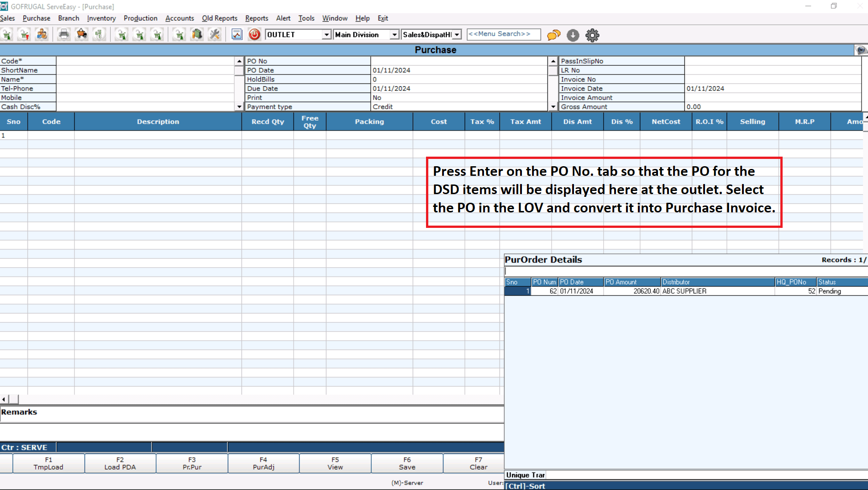This screenshot has height=490, width=868.
Task: Select the ABC SUPPLIER distributor cell
Action: [718, 291]
